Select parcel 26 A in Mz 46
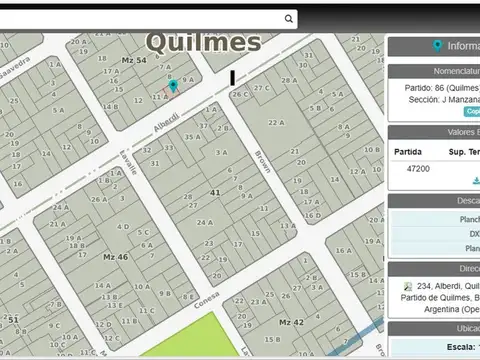This screenshot has height=360, width=480. 99,199
